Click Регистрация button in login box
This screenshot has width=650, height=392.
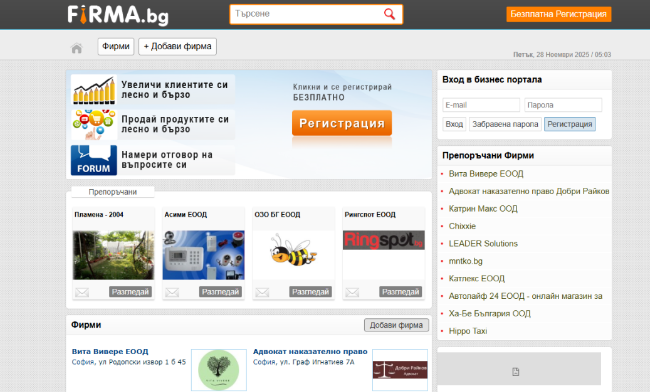pos(570,124)
